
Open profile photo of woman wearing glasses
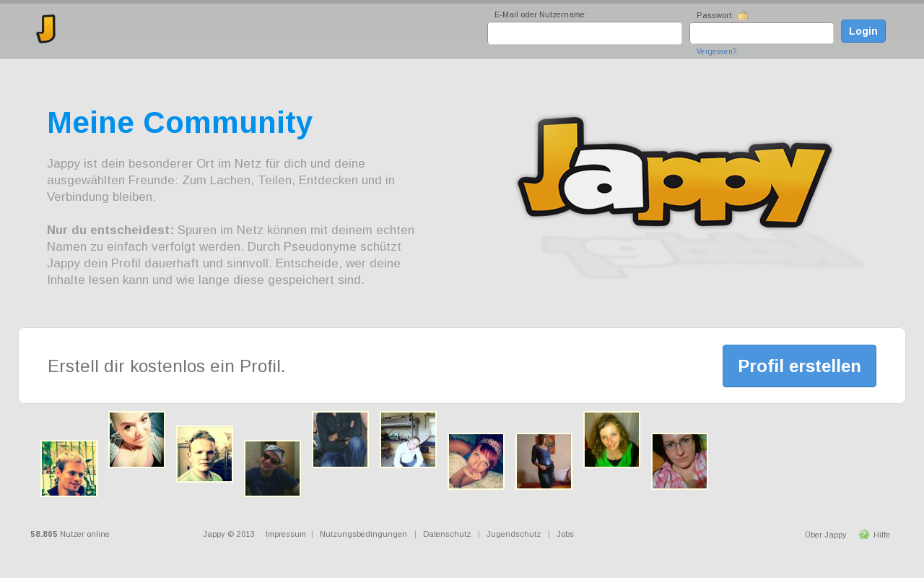point(679,462)
